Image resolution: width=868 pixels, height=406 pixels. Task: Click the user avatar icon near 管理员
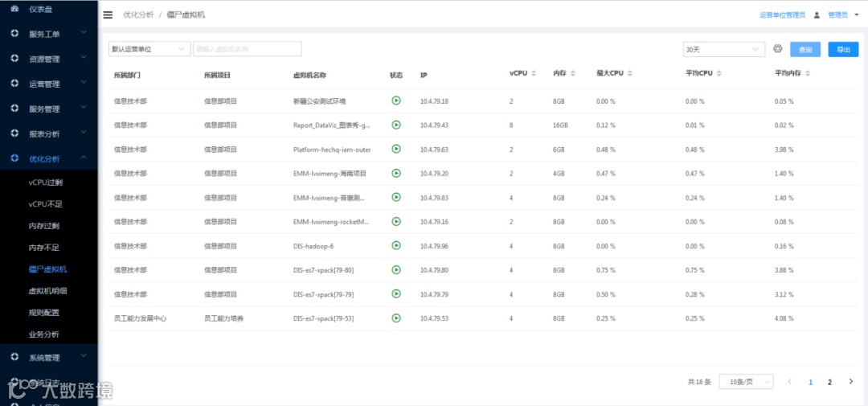pyautogui.click(x=817, y=15)
